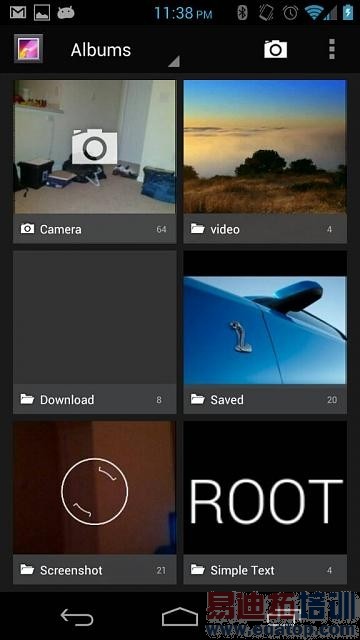Tap the Camera album label
This screenshot has height=640, width=360.
coord(60,229)
